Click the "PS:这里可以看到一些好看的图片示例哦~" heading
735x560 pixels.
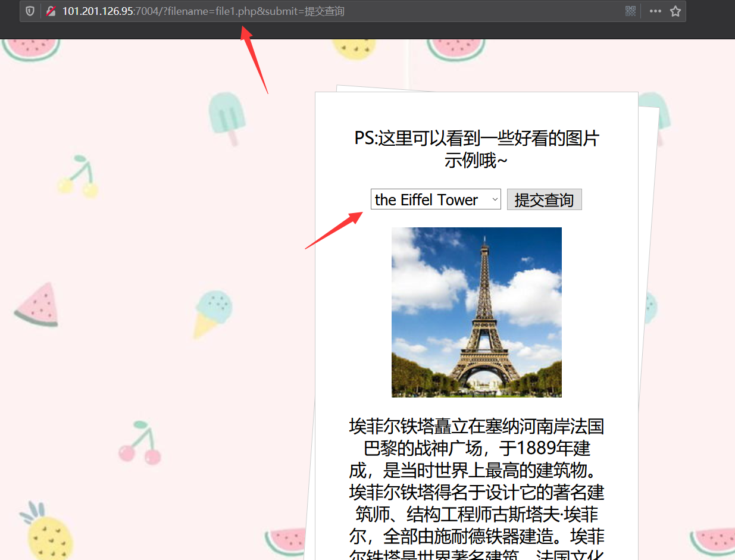[477, 149]
